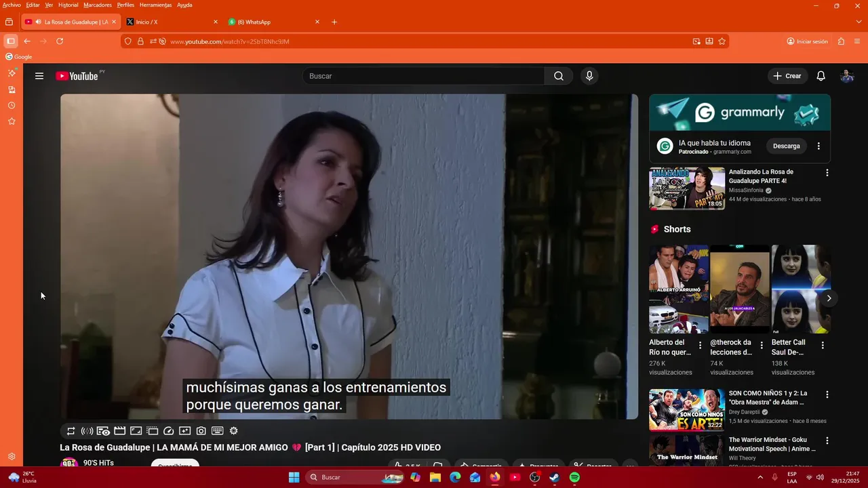Open the Herramientas menu

pyautogui.click(x=156, y=5)
